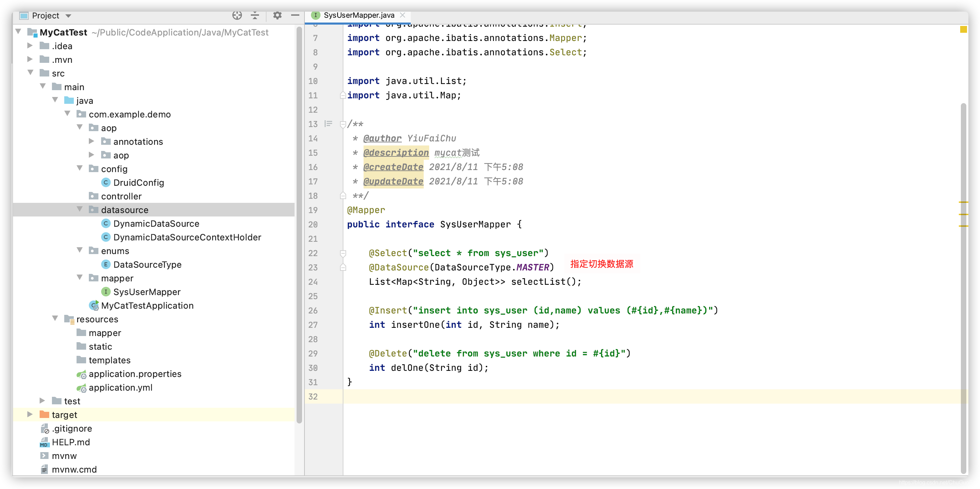Click the inner aop package row
980x489 pixels.
tap(154, 155)
